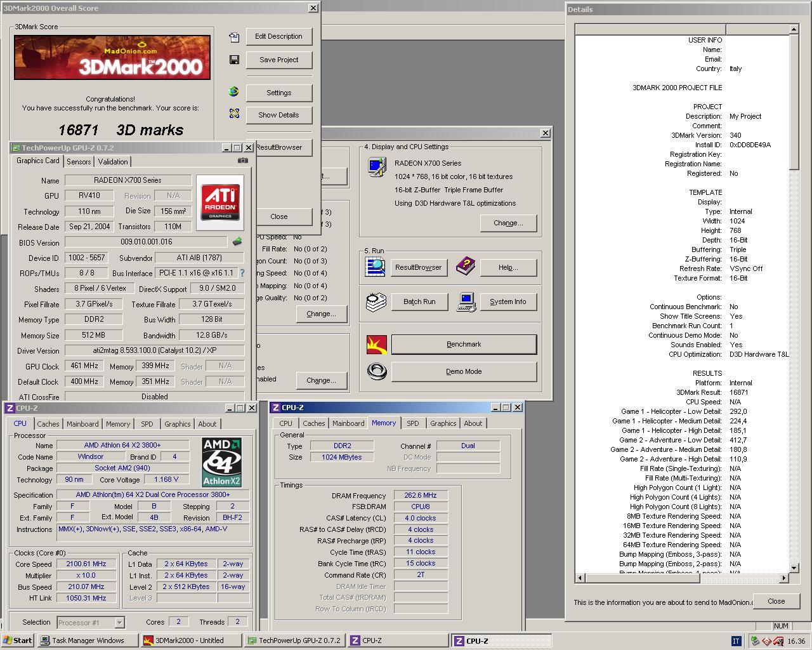
Task: Open the Memory tab in left CPU-Z
Action: 118,424
